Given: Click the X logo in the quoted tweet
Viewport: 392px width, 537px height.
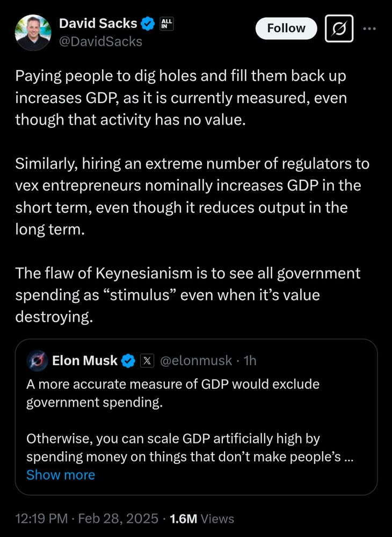Looking at the screenshot, I should (x=147, y=361).
